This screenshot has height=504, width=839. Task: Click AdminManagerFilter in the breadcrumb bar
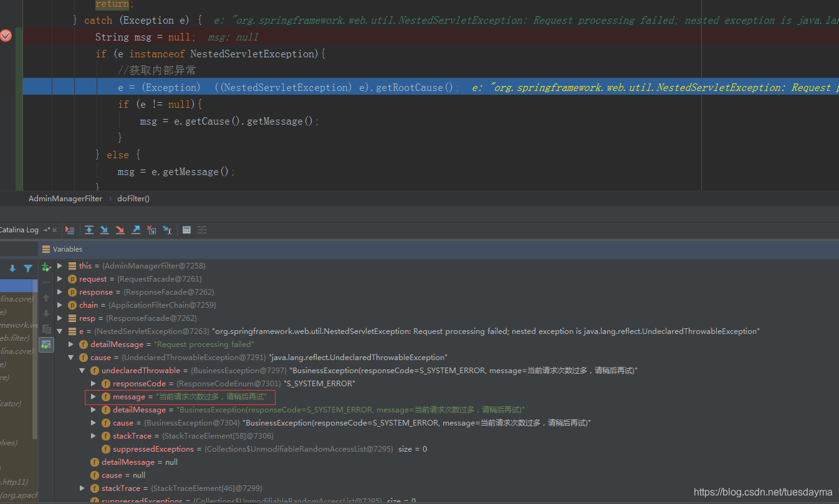pos(65,199)
